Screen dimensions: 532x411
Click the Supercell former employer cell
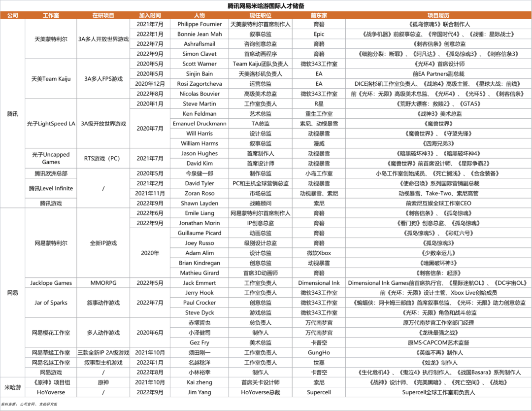(319, 392)
